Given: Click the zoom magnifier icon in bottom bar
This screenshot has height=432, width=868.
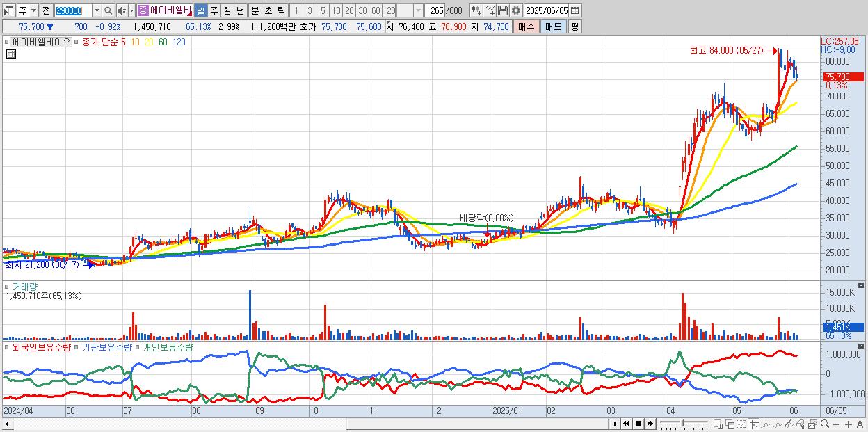Looking at the screenshot, I should click(x=825, y=424).
